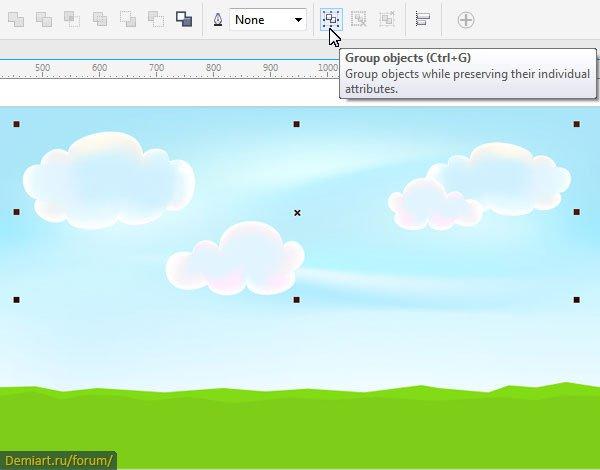600x470 pixels.
Task: Select the green grass shape
Action: point(300,426)
